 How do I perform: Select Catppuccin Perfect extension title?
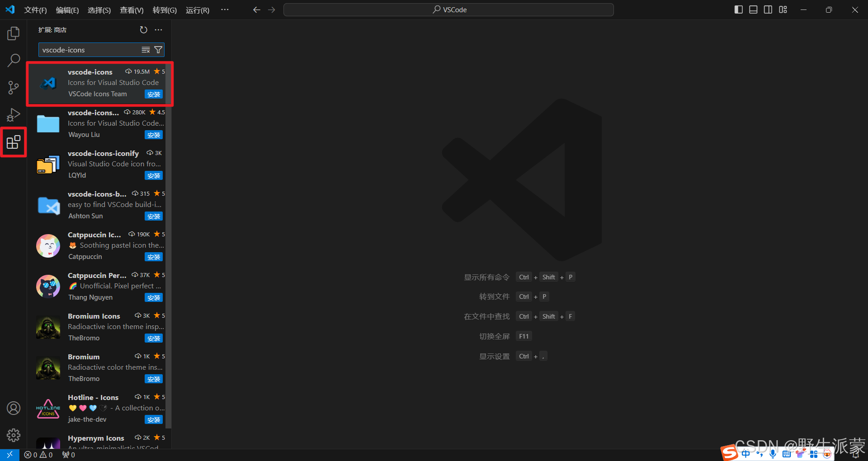tap(97, 276)
